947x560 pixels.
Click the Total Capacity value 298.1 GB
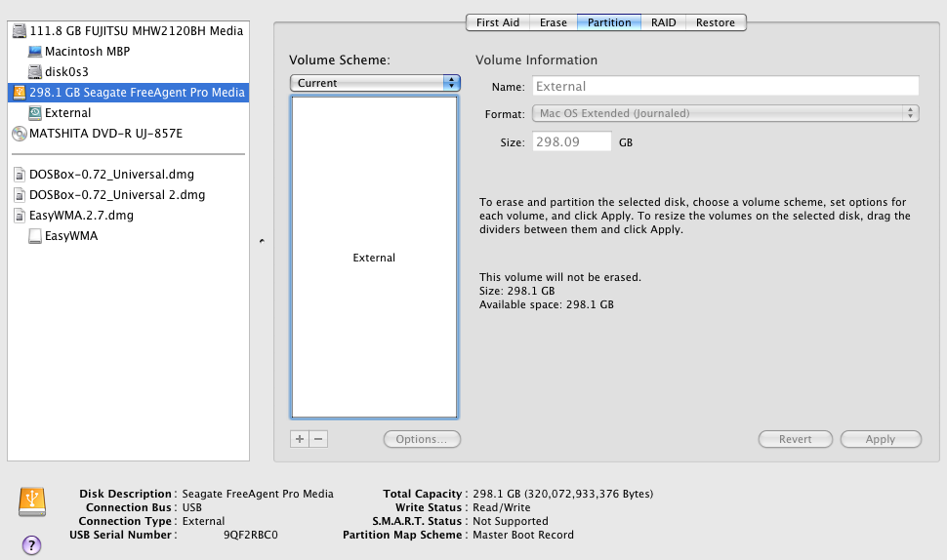pyautogui.click(x=563, y=494)
